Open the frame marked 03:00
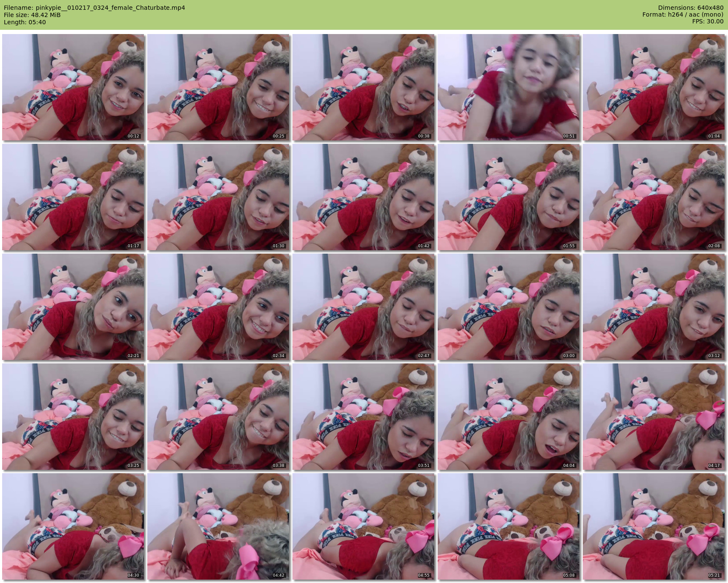 pos(509,307)
